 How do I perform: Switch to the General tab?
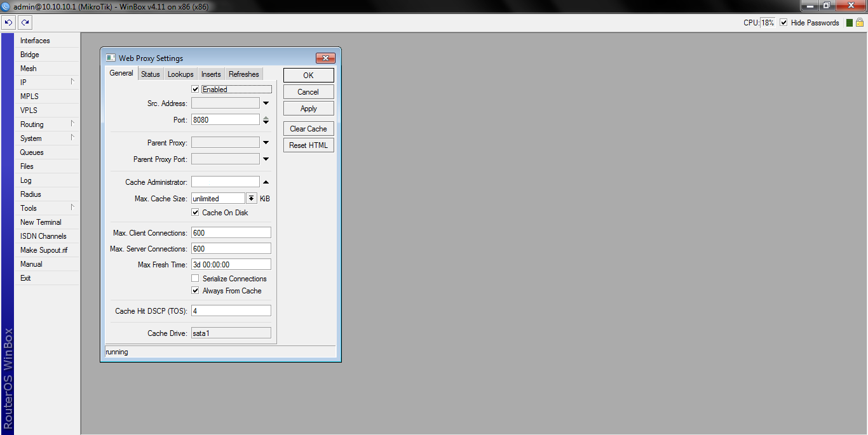[x=121, y=74]
